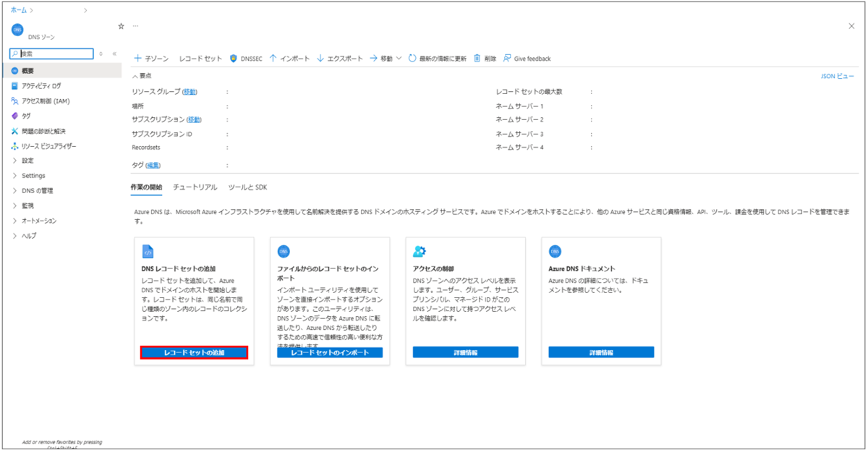The height and width of the screenshot is (450, 868).
Task: Close the DNS zone blade
Action: pyautogui.click(x=851, y=26)
